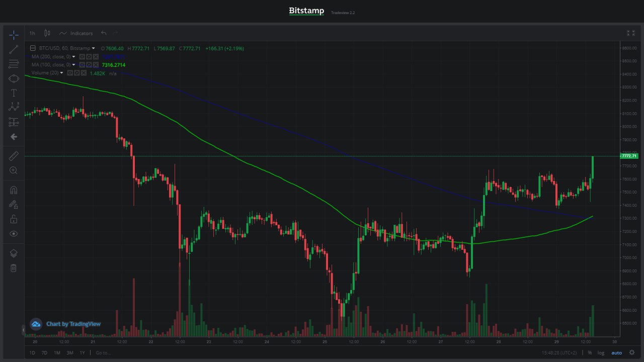Hide the MA 200 indicator

pos(82,57)
